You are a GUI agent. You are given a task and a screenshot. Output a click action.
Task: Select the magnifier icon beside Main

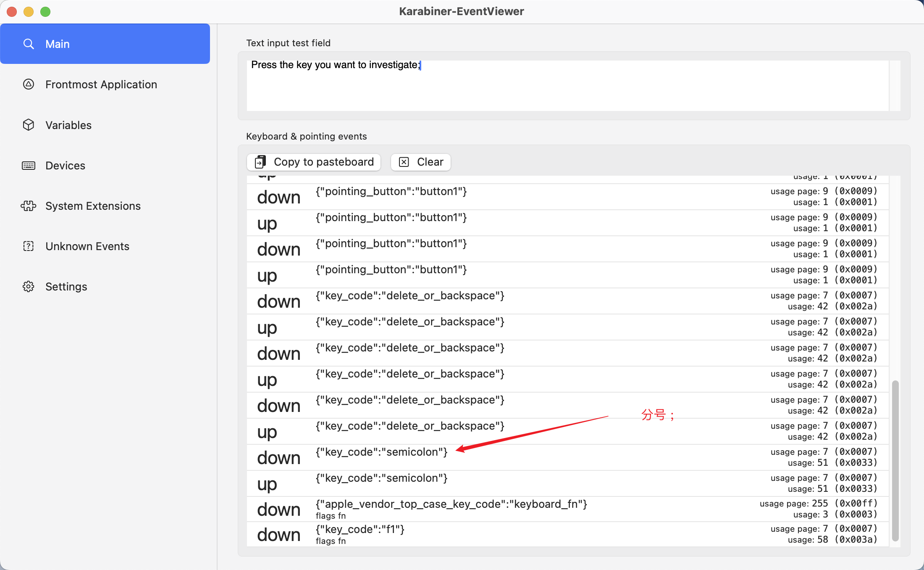29,44
